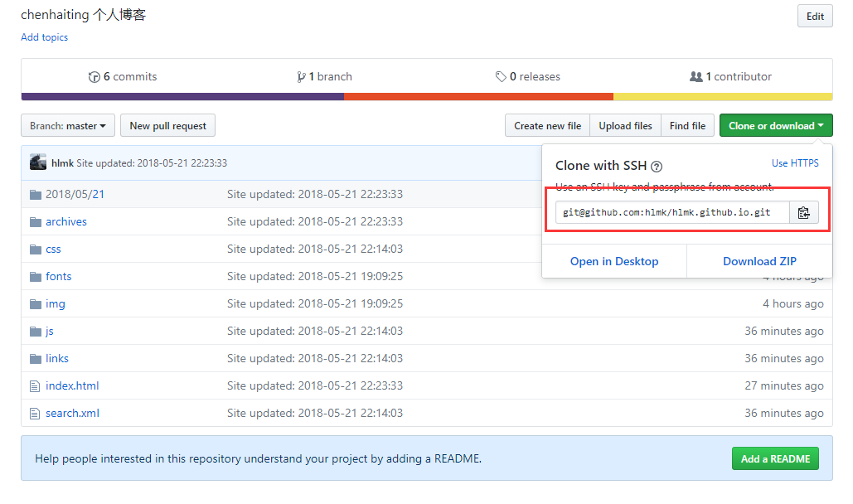Expand the Branch: master dropdown

67,126
